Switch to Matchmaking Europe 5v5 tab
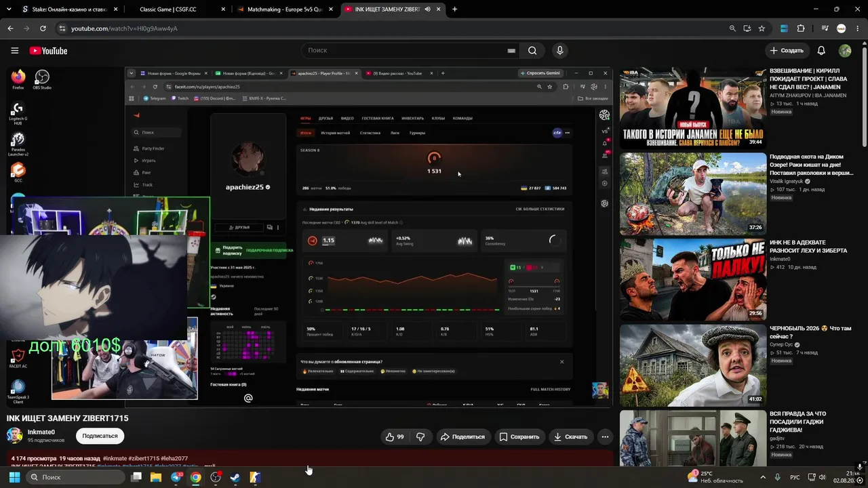Viewport: 868px width, 488px height. pos(284,9)
